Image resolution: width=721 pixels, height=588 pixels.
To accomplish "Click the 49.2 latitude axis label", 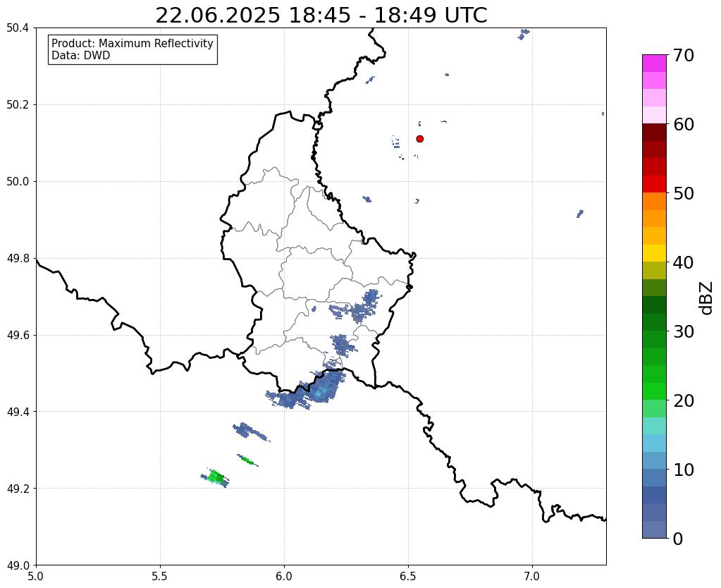I will pos(18,489).
